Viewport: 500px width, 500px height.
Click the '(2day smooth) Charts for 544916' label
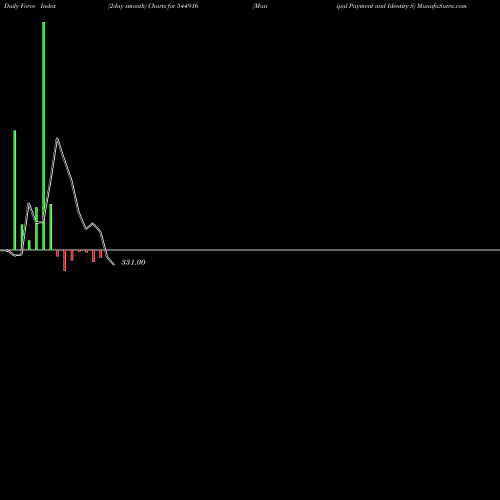(153, 6)
